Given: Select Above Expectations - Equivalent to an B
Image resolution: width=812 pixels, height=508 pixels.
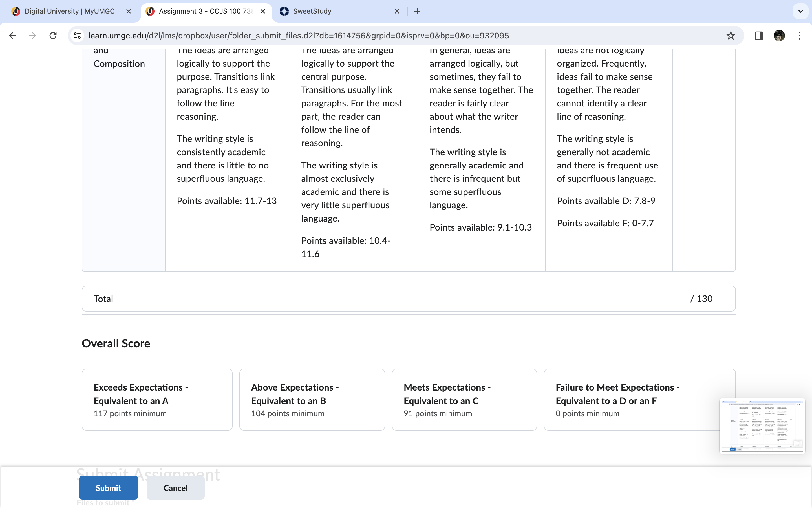Looking at the screenshot, I should click(312, 399).
